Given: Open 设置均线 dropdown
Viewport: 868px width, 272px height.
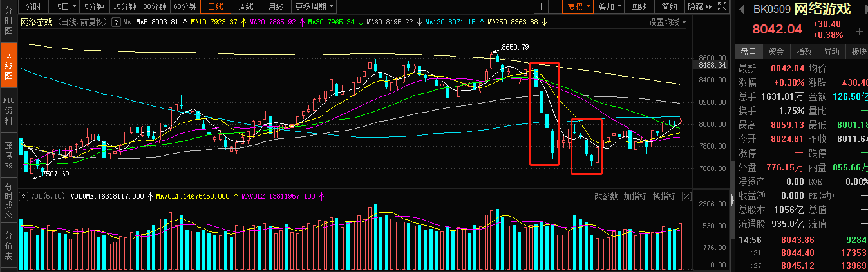Looking at the screenshot, I should click(667, 22).
